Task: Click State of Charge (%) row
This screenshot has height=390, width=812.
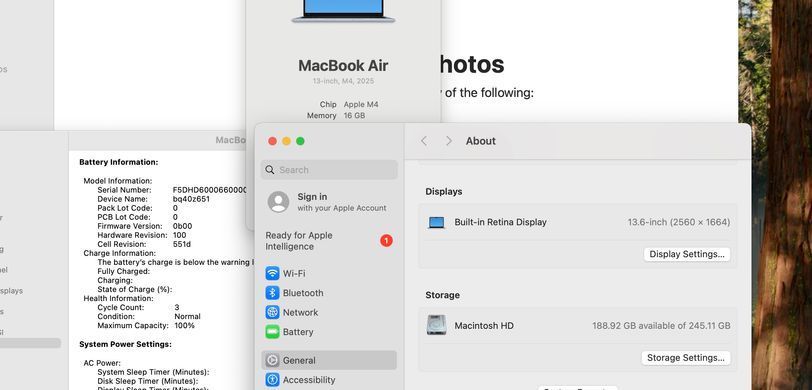Action: coord(135,289)
